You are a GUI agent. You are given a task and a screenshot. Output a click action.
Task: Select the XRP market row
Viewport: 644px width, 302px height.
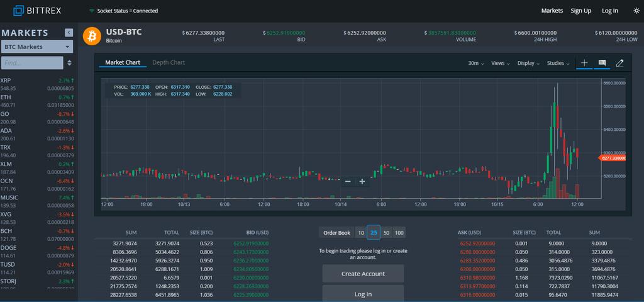[37, 84]
